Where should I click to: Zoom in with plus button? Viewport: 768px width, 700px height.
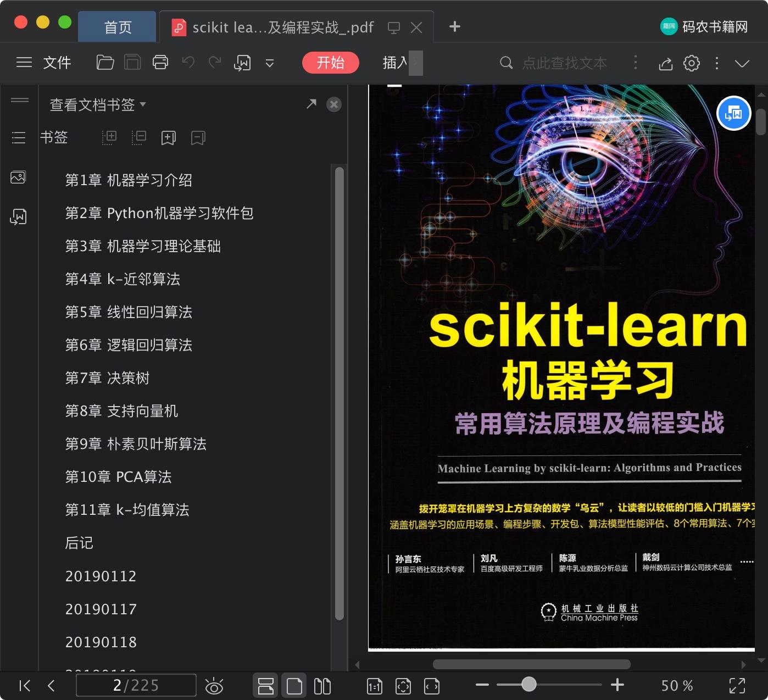coord(617,685)
